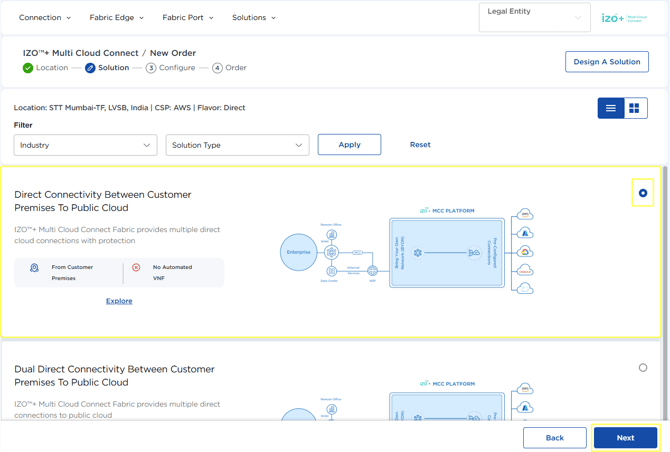Image resolution: width=670 pixels, height=452 pixels.
Task: Open the Connection menu
Action: click(x=44, y=18)
